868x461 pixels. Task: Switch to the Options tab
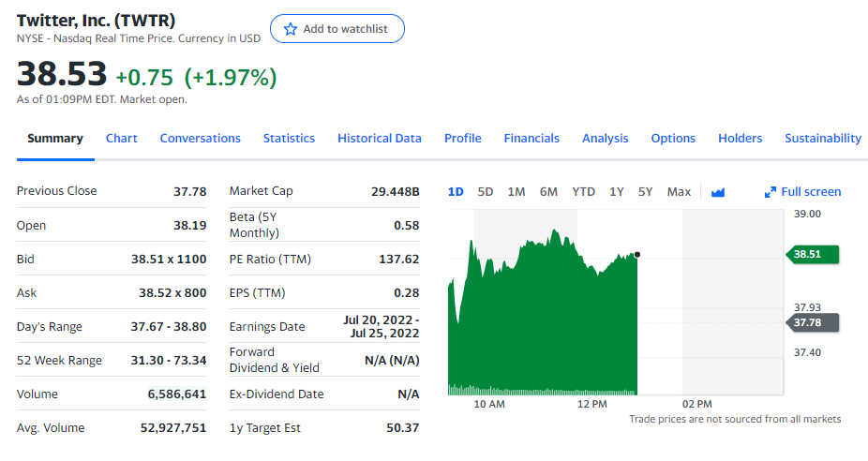click(x=673, y=139)
